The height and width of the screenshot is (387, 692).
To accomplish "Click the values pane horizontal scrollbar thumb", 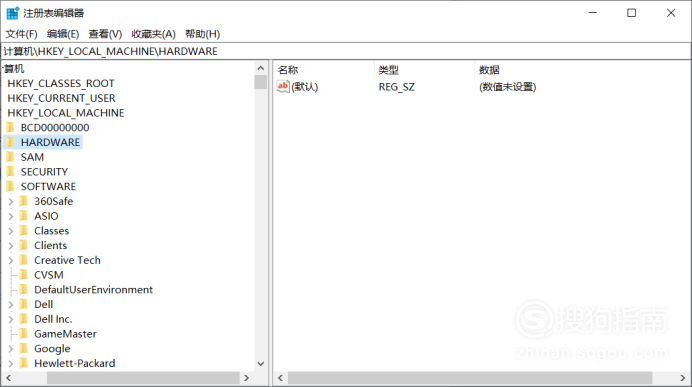I will coord(470,378).
